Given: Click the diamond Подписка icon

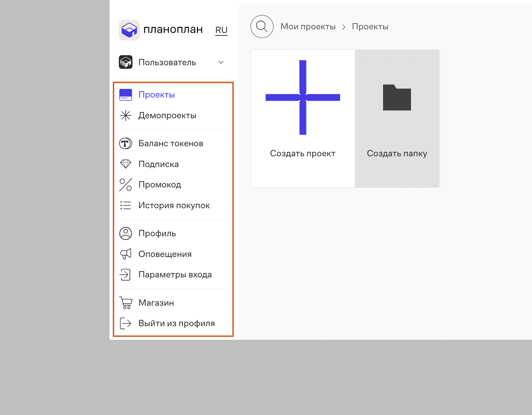Looking at the screenshot, I should [126, 164].
